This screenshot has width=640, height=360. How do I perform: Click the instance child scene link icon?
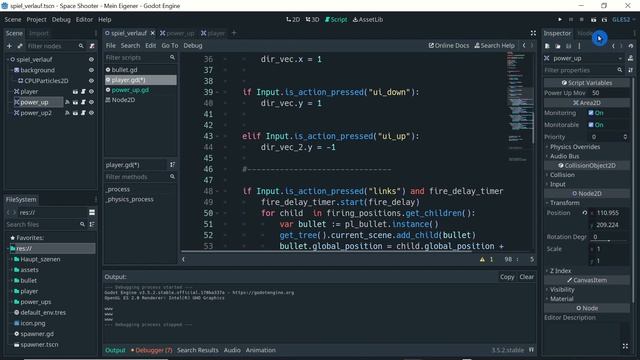click(20, 46)
